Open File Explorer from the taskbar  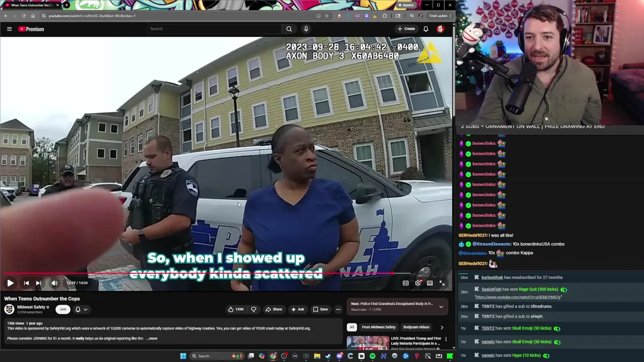pyautogui.click(x=317, y=356)
